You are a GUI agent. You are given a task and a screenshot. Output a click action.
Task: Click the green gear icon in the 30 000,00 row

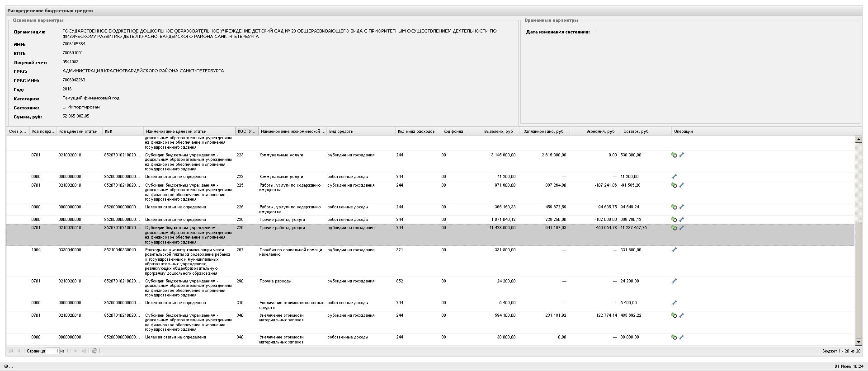coord(674,337)
